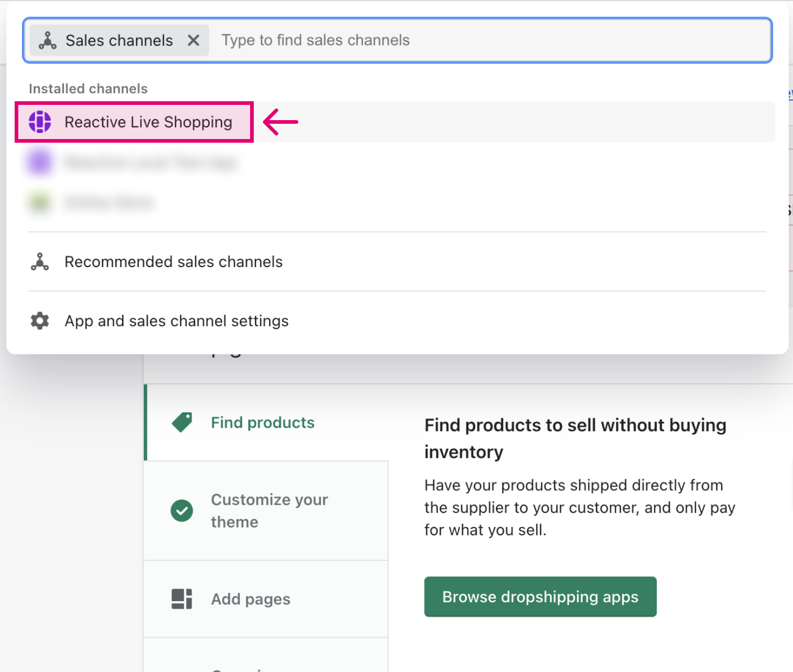
Task: Click the Installed channels heading
Action: pos(88,88)
